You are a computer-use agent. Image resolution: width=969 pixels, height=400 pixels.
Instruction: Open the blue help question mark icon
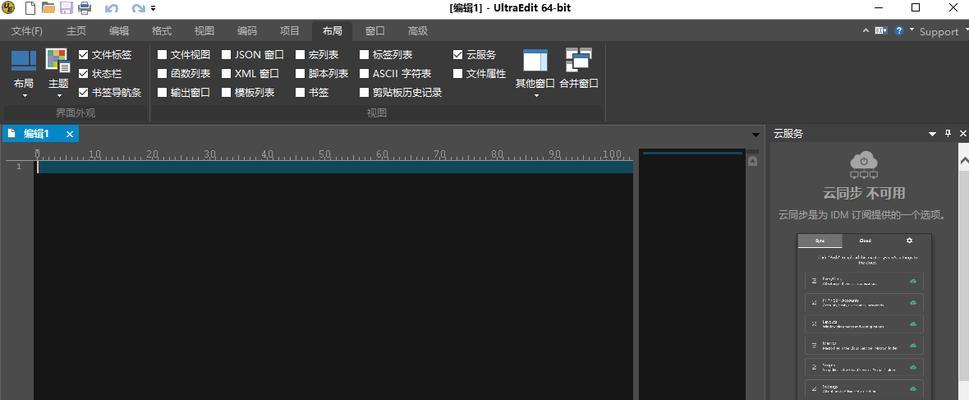tap(899, 30)
